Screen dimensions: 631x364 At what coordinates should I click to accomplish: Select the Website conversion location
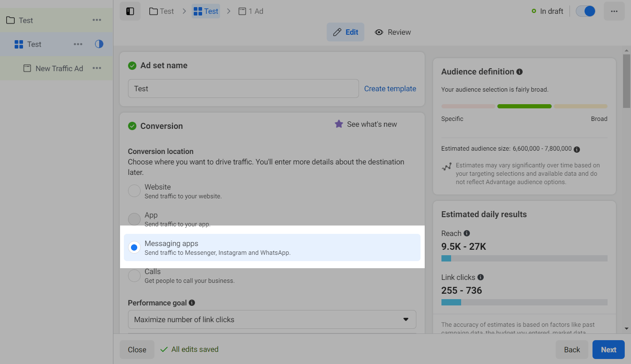(134, 191)
